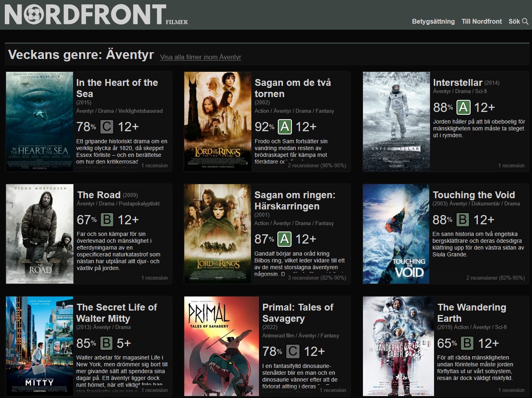Click the 88% score for Interstellar
This screenshot has height=398, width=532.
point(443,107)
